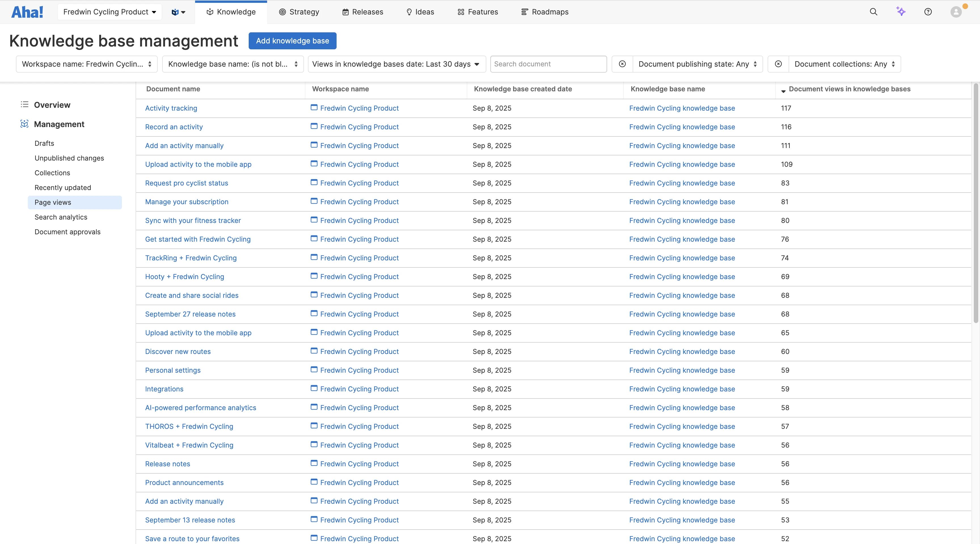
Task: Open the search magnifier icon
Action: (x=873, y=12)
